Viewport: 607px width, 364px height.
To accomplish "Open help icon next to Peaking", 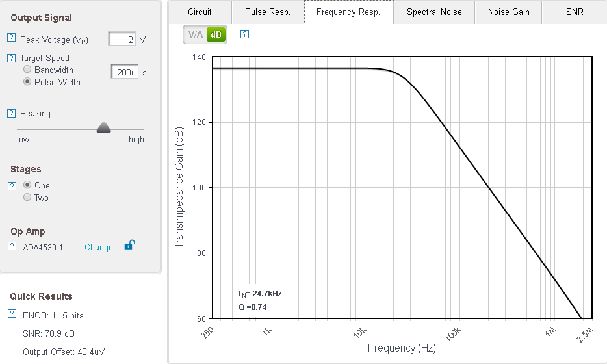I will pos(11,113).
